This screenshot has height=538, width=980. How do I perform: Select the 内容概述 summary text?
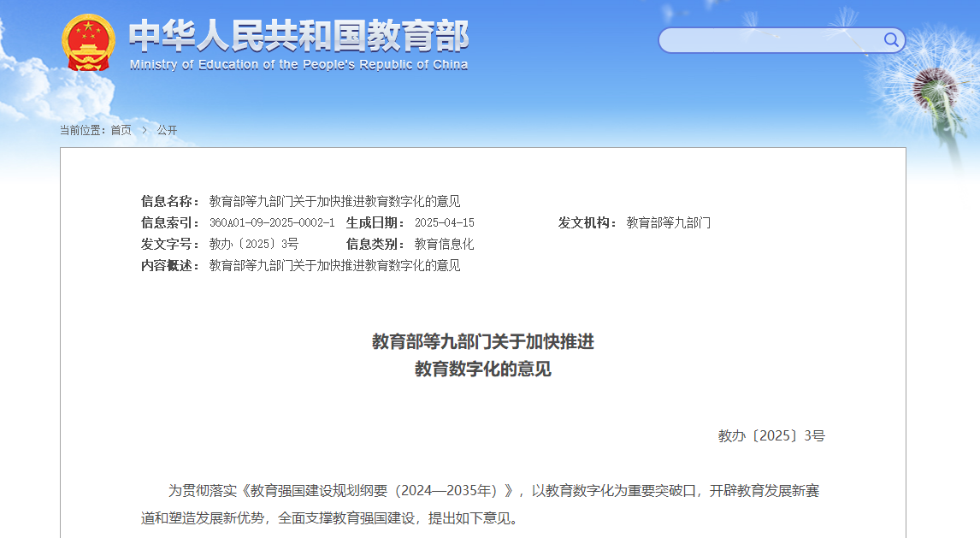pyautogui.click(x=334, y=265)
